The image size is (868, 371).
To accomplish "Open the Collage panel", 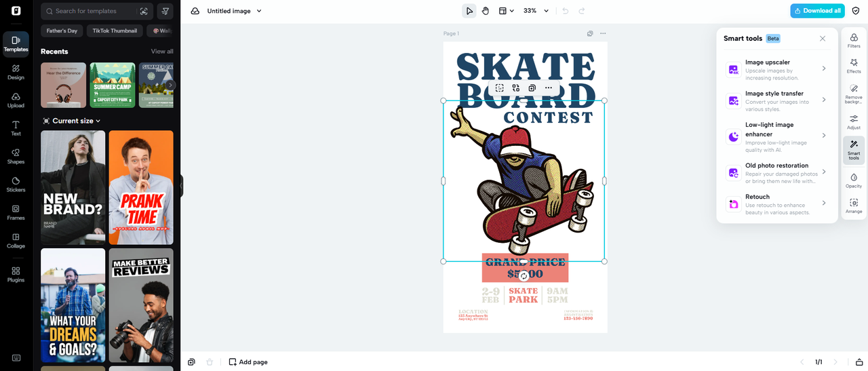I will (x=16, y=241).
